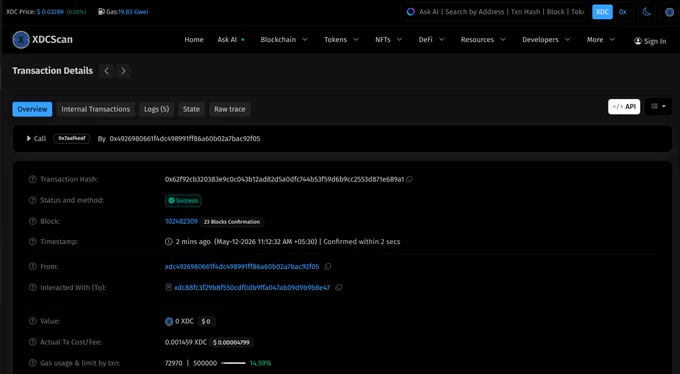Select the Overview tab
The width and height of the screenshot is (680, 374).
(33, 109)
